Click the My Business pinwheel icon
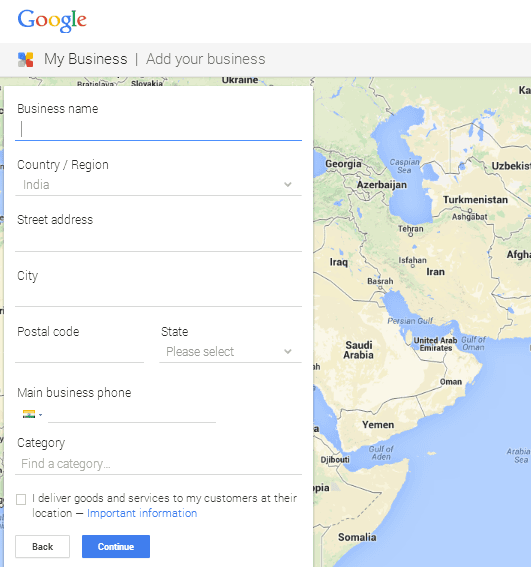The height and width of the screenshot is (567, 531). (x=26, y=59)
